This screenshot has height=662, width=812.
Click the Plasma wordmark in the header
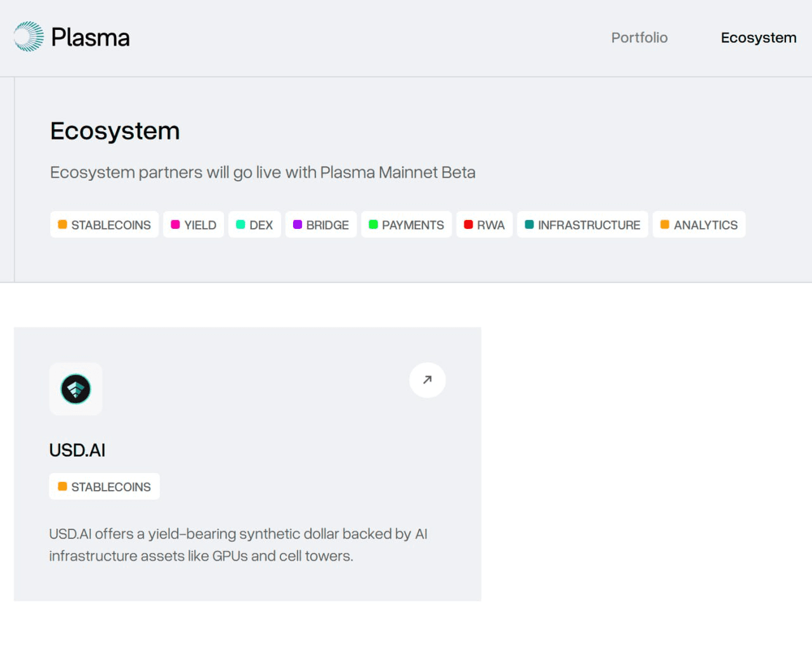click(x=90, y=37)
